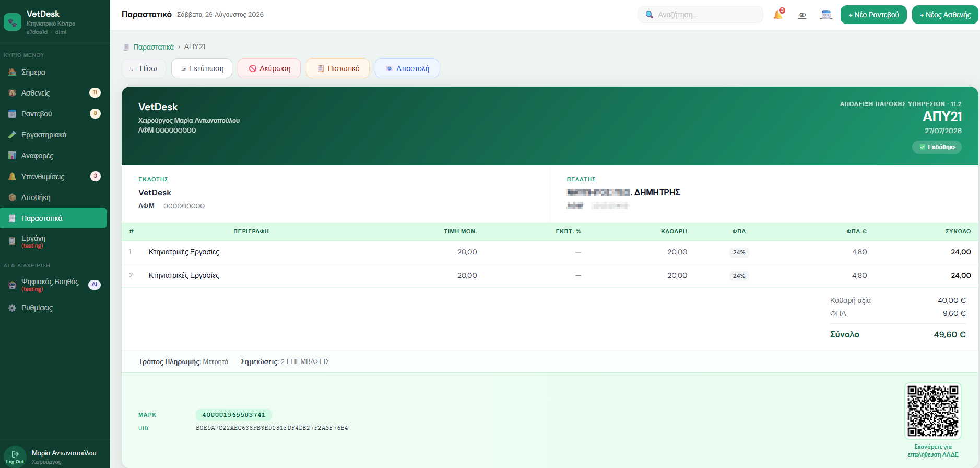
Task: Click the Ραντεβού count badge 8
Action: pos(95,113)
